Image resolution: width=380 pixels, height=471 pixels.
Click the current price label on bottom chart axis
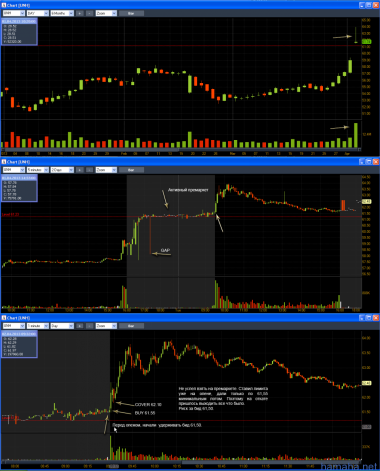(x=366, y=383)
